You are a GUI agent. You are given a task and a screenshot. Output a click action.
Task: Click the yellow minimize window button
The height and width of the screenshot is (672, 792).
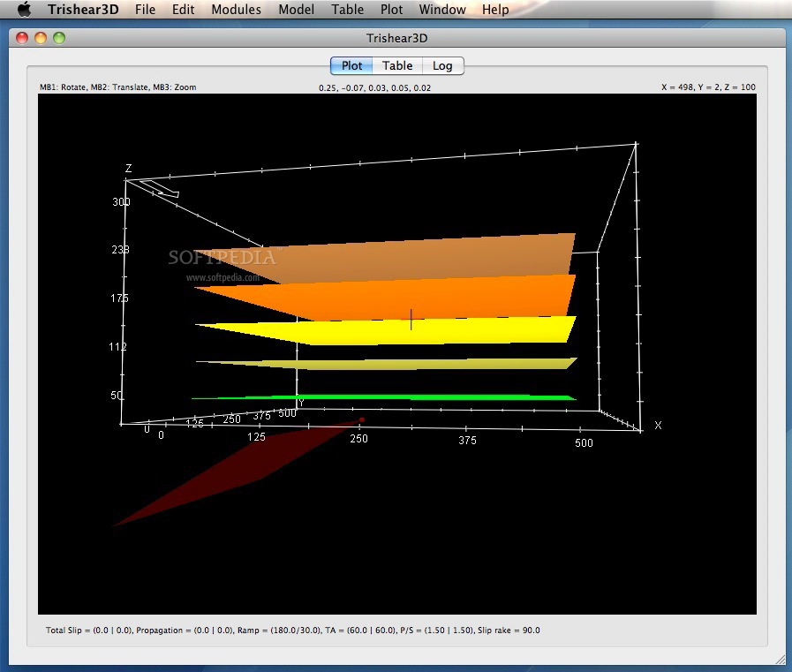pos(41,38)
